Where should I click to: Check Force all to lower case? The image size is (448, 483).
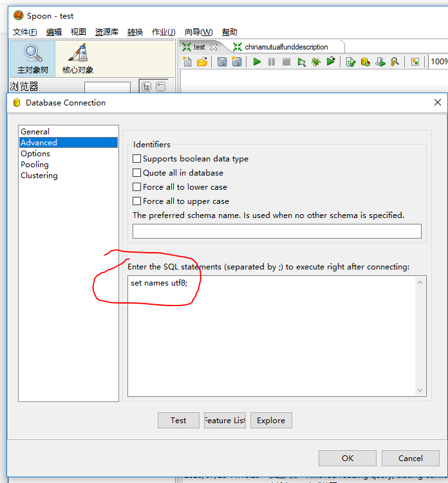pos(136,187)
